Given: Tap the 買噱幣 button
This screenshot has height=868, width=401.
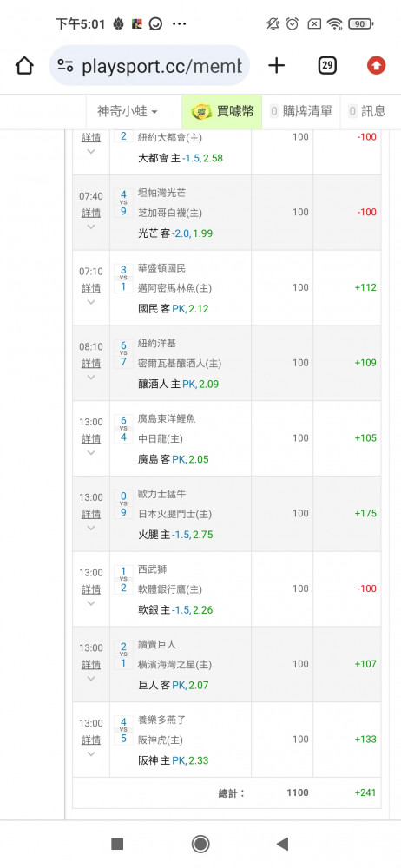Looking at the screenshot, I should point(221,111).
